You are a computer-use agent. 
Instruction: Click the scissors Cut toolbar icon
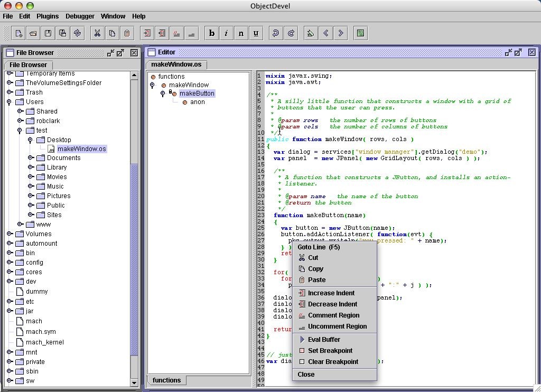click(97, 33)
